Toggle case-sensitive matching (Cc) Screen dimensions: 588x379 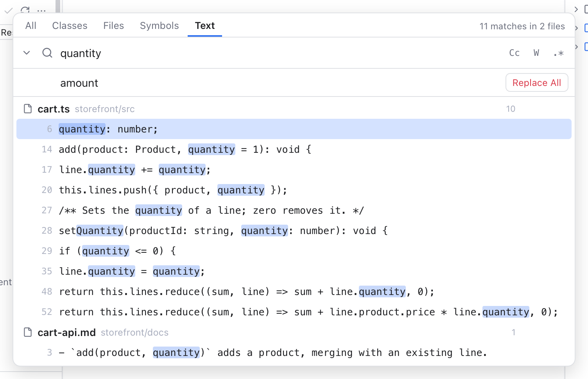[514, 53]
